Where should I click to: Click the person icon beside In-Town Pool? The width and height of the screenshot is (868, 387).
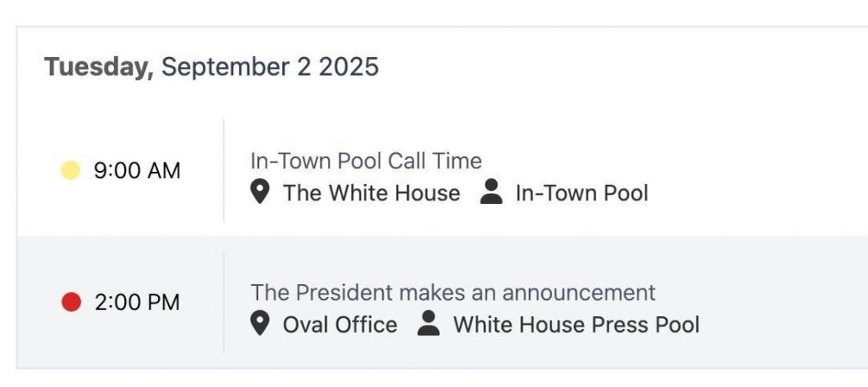click(x=491, y=192)
